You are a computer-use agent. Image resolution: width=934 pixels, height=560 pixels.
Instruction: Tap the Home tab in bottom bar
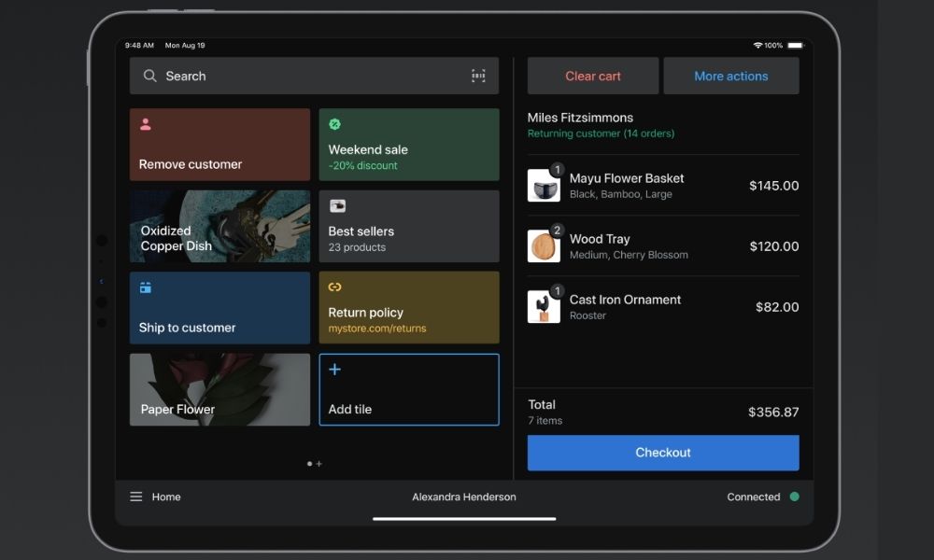coord(166,497)
